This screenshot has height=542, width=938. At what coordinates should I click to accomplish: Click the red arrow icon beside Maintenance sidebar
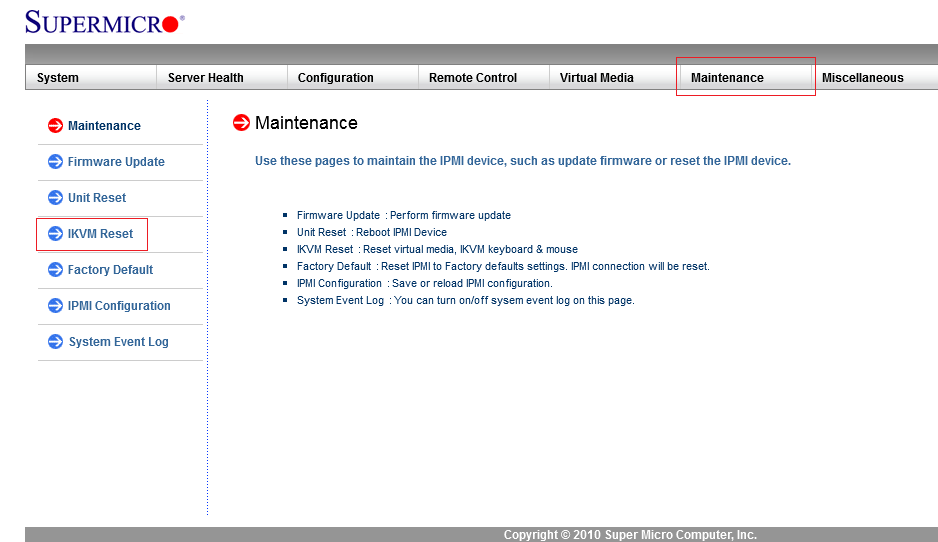tap(55, 126)
